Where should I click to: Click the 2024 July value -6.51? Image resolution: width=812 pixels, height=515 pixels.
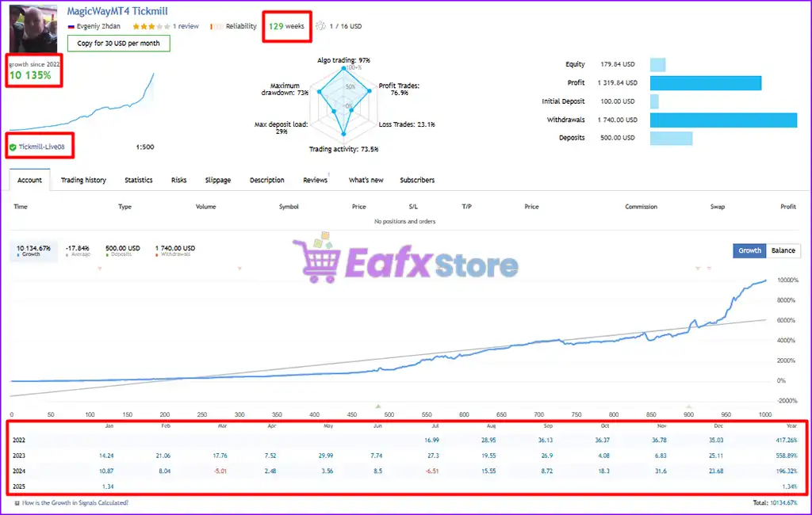point(432,471)
